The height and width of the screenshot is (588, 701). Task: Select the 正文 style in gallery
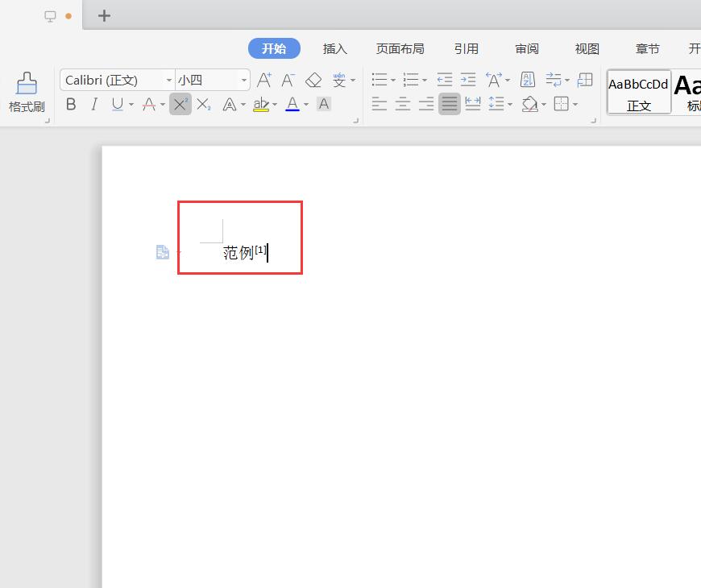click(x=638, y=93)
